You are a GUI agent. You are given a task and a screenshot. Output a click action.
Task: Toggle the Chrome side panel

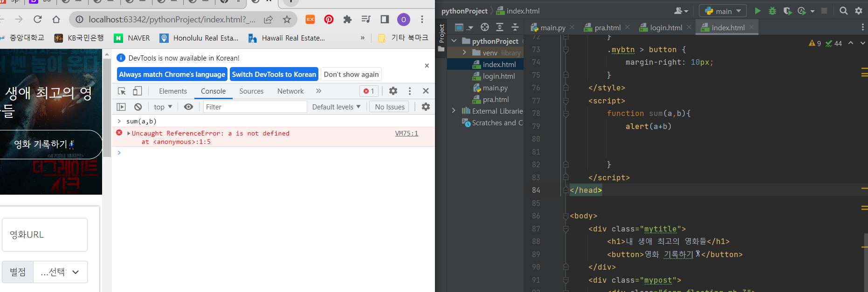pyautogui.click(x=385, y=19)
